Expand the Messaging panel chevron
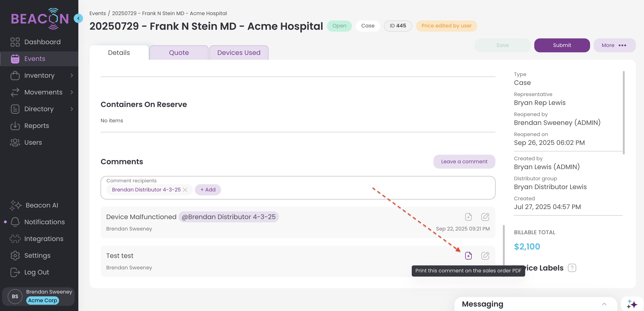The width and height of the screenshot is (644, 311). (604, 304)
